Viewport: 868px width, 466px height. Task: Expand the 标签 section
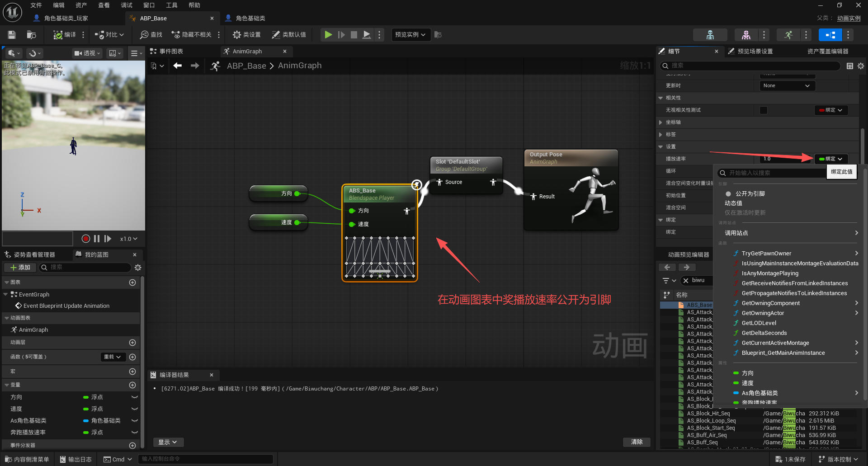[x=660, y=135]
